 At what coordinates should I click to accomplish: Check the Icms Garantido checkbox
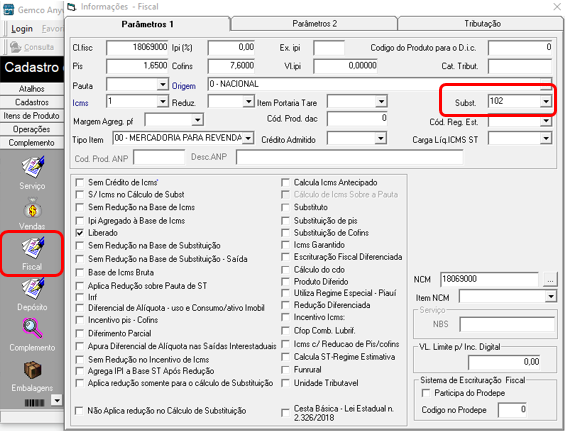coord(285,245)
